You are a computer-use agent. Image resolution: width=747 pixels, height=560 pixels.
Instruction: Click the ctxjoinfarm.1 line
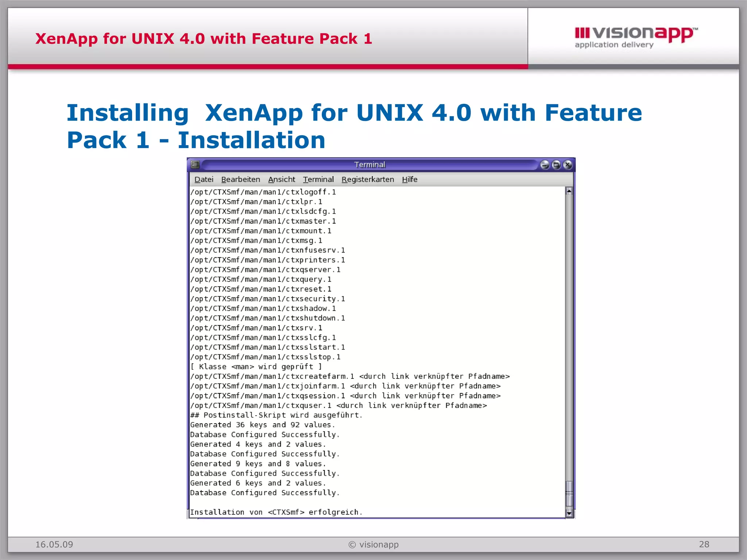pos(345,386)
